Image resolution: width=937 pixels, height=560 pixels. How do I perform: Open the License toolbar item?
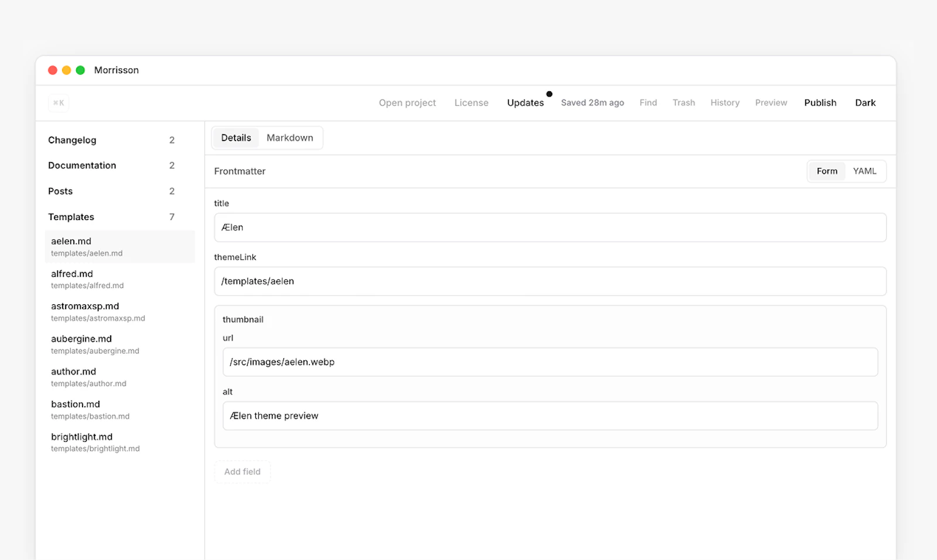click(x=471, y=103)
